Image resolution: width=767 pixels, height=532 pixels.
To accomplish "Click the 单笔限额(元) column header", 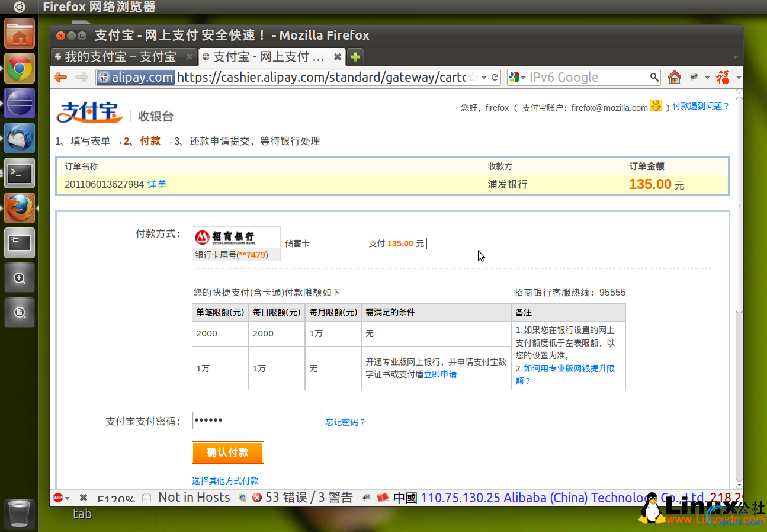I will (x=220, y=312).
